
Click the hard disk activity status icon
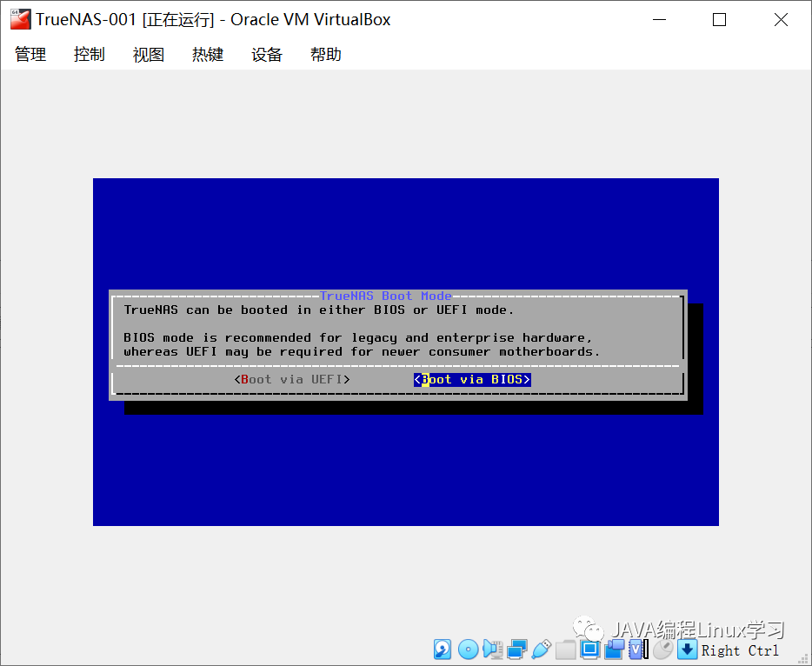coord(443,649)
